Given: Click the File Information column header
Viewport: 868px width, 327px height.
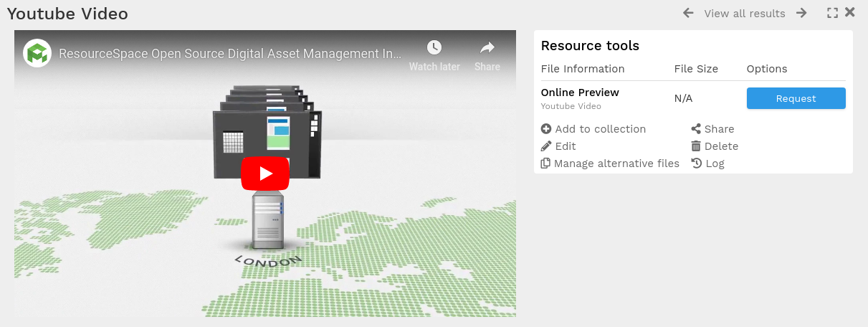Looking at the screenshot, I should coord(583,69).
